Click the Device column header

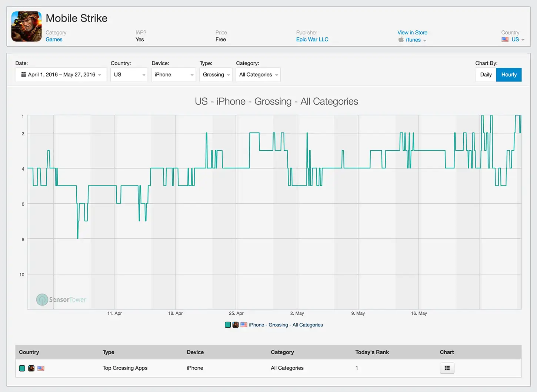click(x=195, y=352)
